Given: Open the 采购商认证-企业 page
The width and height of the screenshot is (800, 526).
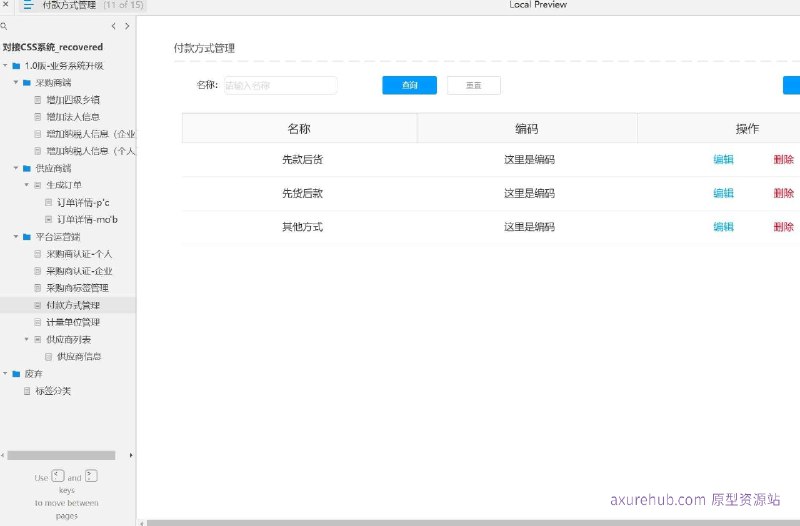Looking at the screenshot, I should point(79,271).
